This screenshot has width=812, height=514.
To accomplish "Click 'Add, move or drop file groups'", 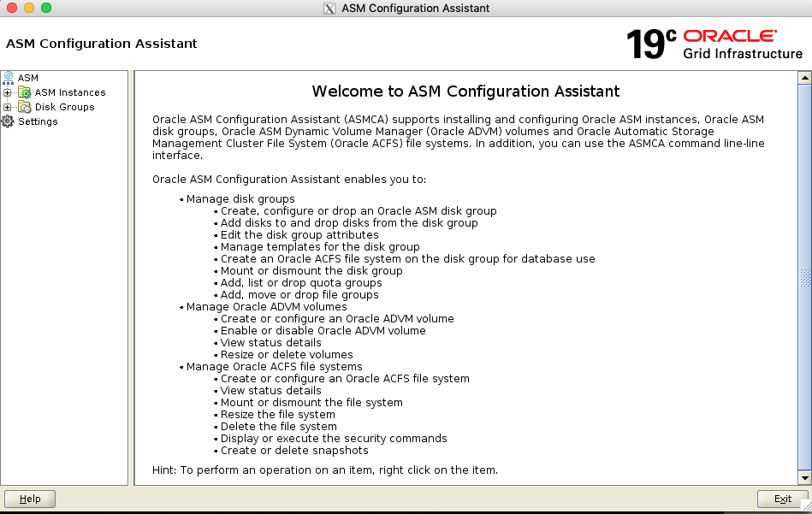I will (x=299, y=294).
